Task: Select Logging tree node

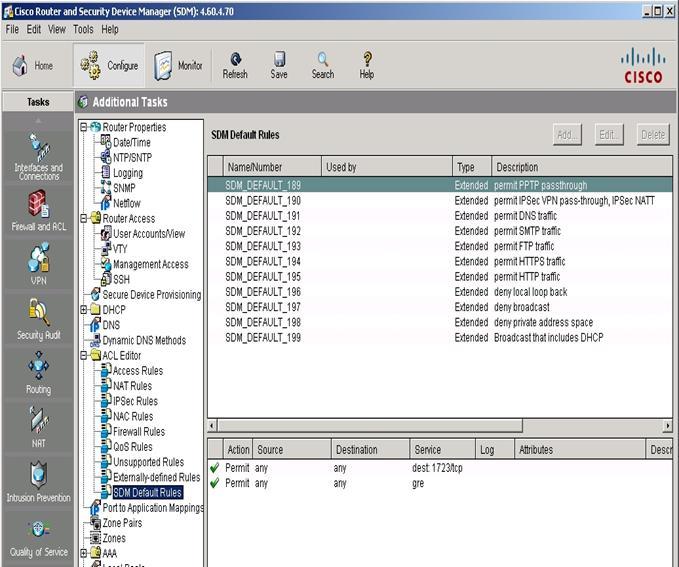Action: (128, 173)
